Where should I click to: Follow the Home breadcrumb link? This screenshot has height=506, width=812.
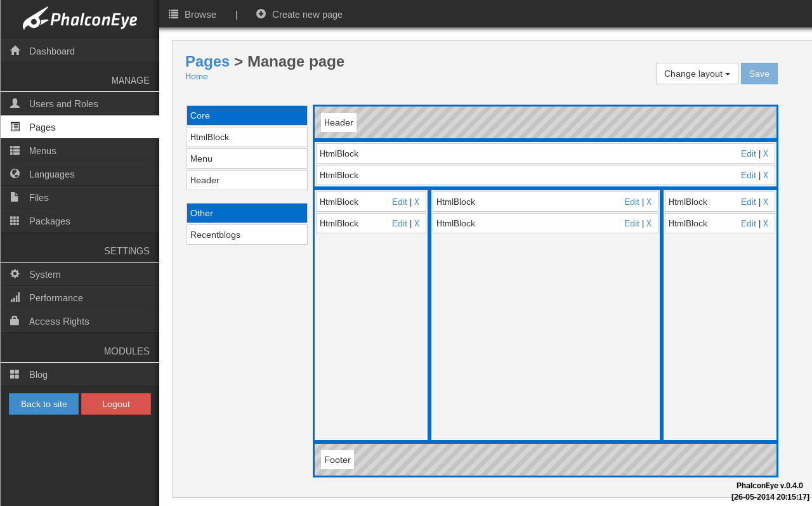(197, 76)
